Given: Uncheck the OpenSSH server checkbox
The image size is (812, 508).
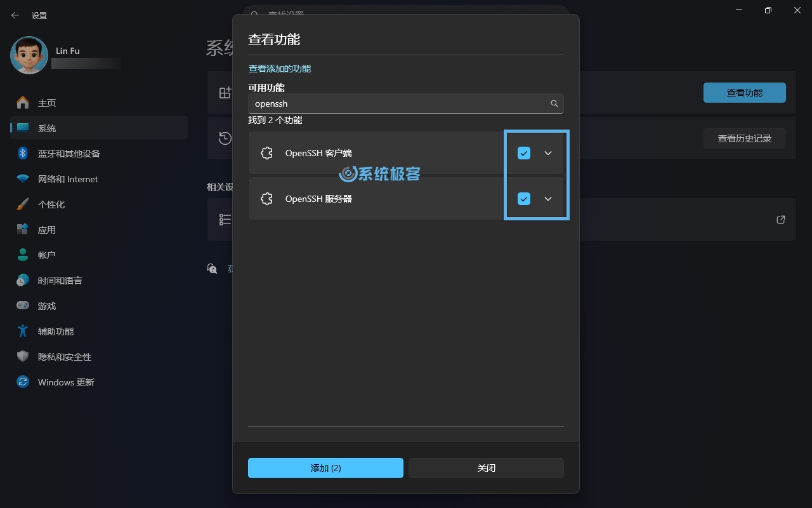Looking at the screenshot, I should point(524,198).
